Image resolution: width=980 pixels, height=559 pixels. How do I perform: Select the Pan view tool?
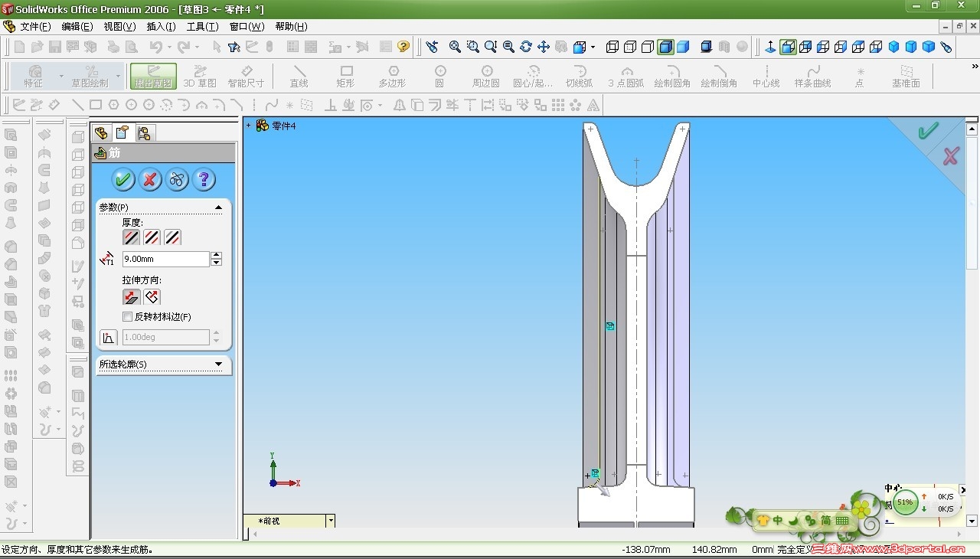pyautogui.click(x=544, y=47)
